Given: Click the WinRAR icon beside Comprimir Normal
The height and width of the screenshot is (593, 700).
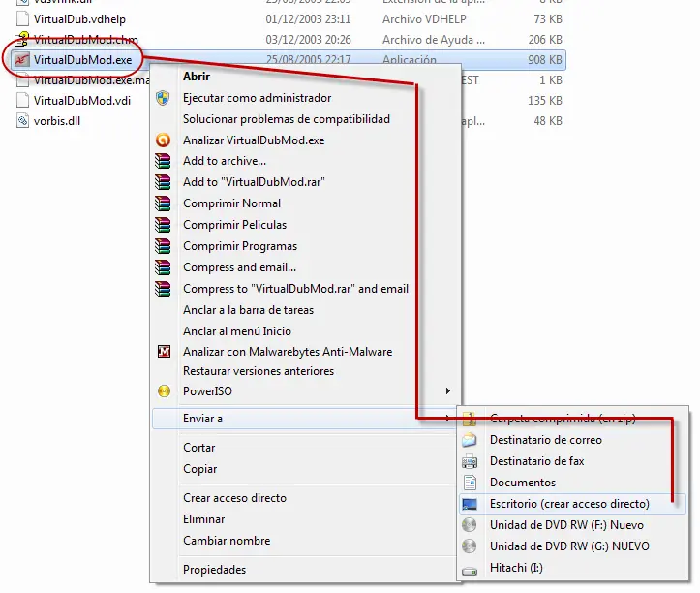Looking at the screenshot, I should pos(163,203).
